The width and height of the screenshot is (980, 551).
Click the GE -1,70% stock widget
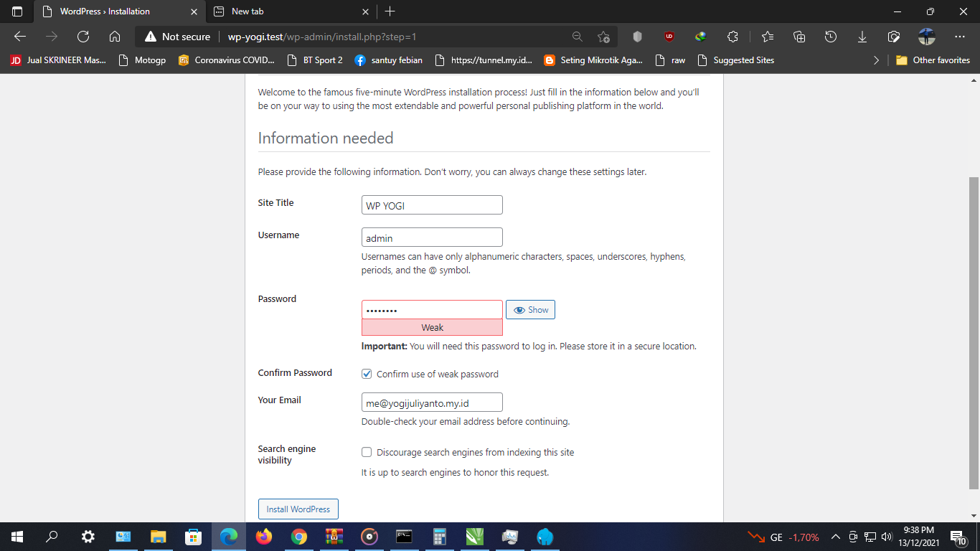[x=783, y=537]
